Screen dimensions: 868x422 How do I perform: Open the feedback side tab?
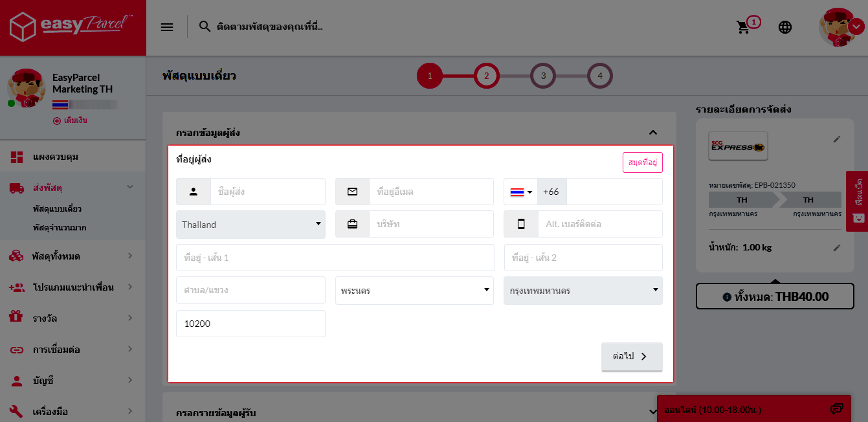tap(857, 201)
